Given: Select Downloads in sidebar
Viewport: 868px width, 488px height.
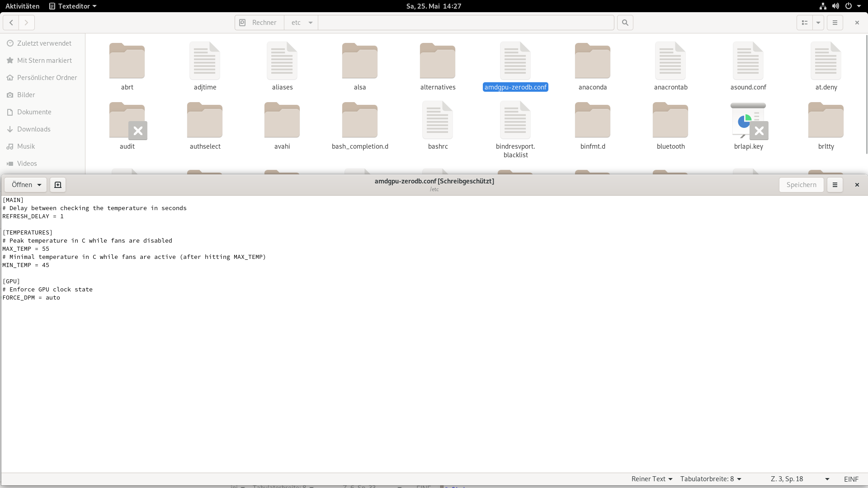Looking at the screenshot, I should coord(34,129).
